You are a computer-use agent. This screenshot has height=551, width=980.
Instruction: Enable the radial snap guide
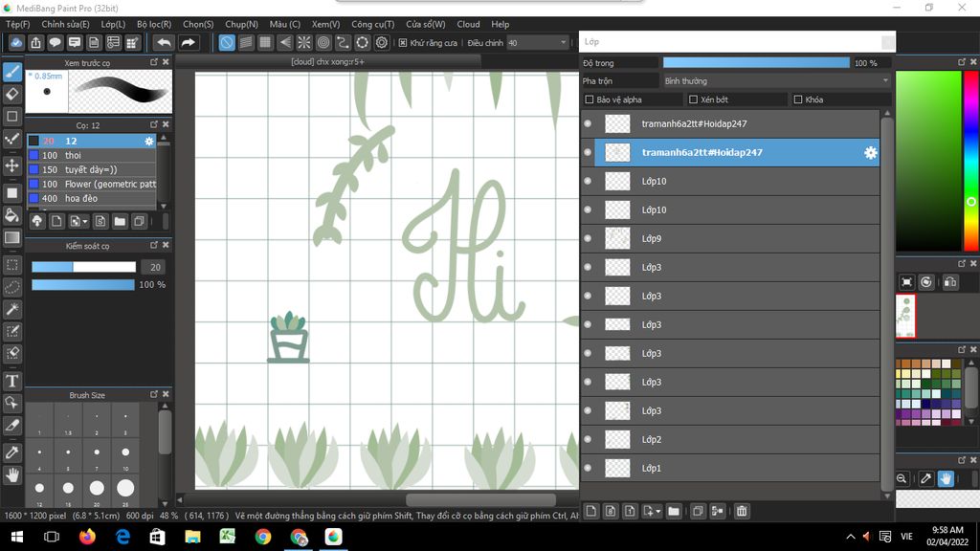[x=304, y=42]
